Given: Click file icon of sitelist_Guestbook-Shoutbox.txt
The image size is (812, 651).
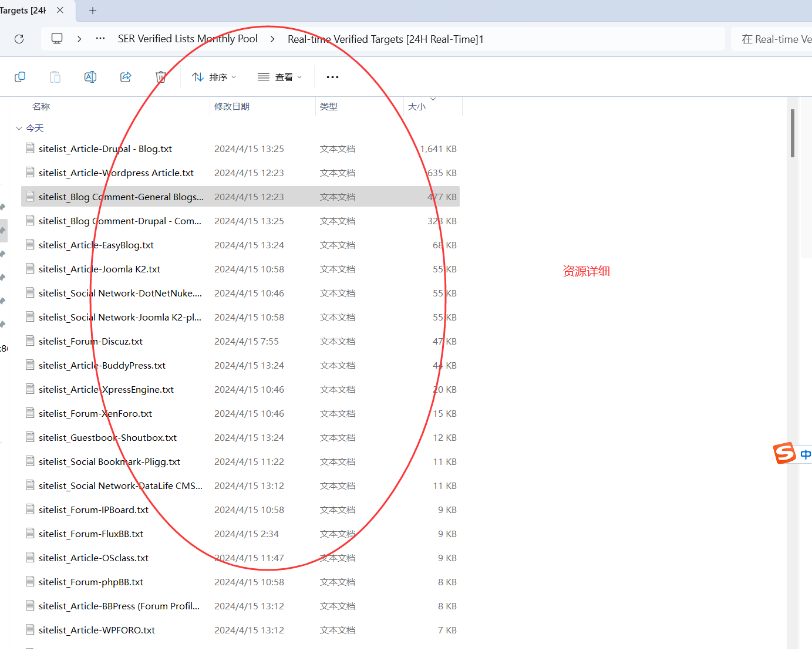Looking at the screenshot, I should (30, 437).
